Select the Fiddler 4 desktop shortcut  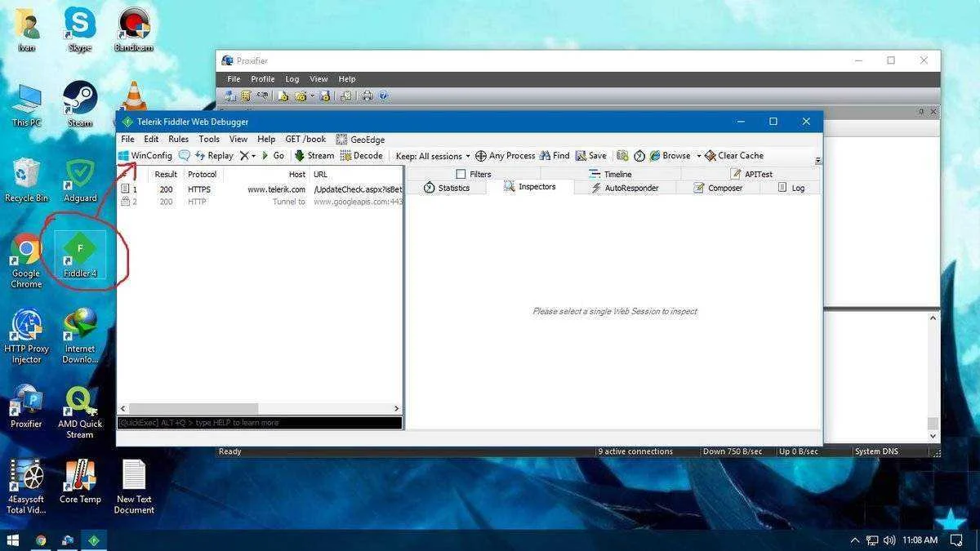pos(80,255)
